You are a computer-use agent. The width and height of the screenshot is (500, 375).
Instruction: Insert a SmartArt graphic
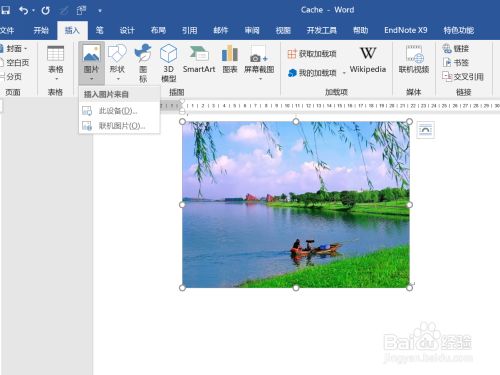tap(199, 60)
